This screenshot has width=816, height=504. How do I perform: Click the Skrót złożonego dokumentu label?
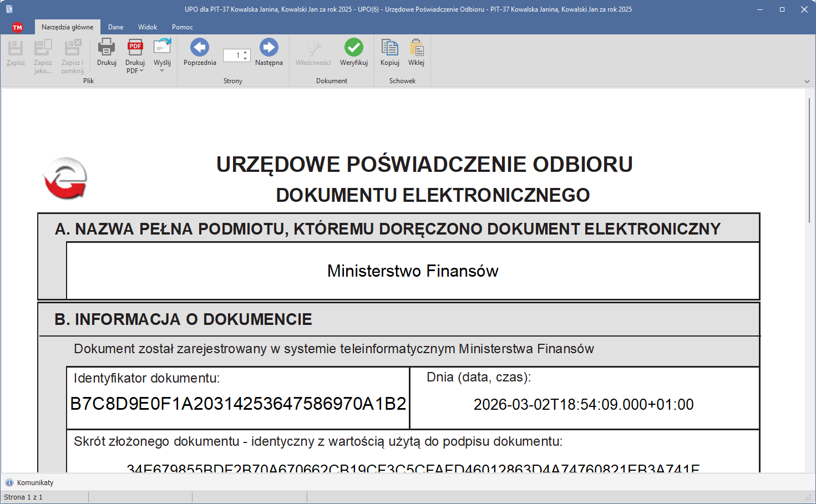[318, 441]
